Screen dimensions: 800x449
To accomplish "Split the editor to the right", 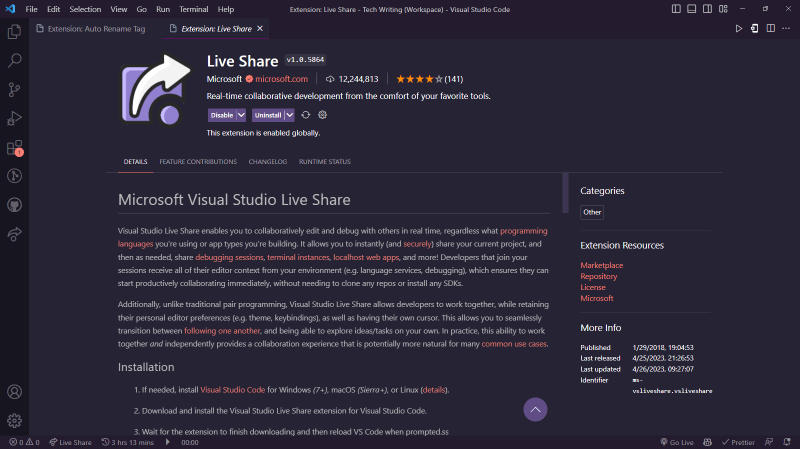I will coord(770,29).
